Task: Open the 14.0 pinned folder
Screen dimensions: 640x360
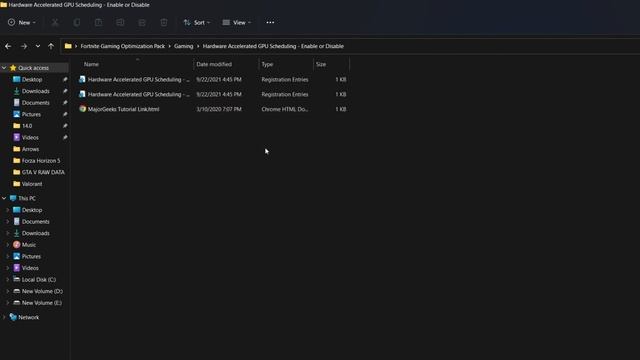Action: [x=27, y=126]
